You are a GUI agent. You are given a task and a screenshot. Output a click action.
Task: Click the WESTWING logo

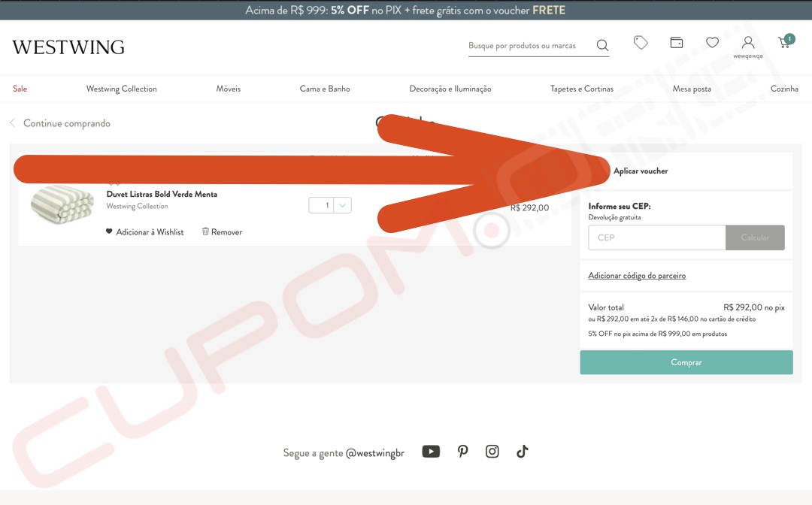(68, 47)
